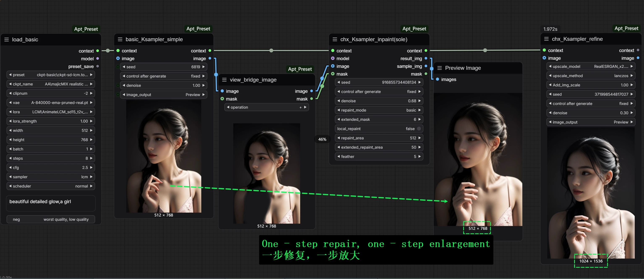Viewport: 644px width, 279px height.
Task: Open the preset dropdown in load_basic
Action: (x=51, y=75)
